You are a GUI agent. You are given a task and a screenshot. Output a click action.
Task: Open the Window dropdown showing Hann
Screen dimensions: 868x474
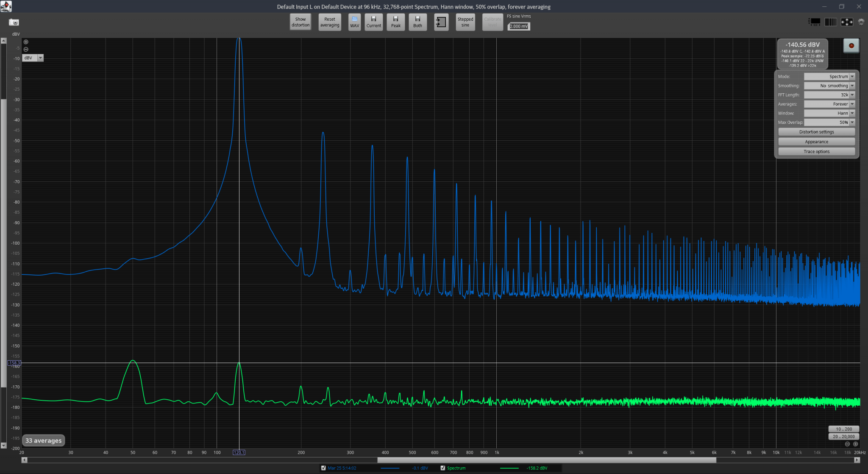tap(829, 113)
